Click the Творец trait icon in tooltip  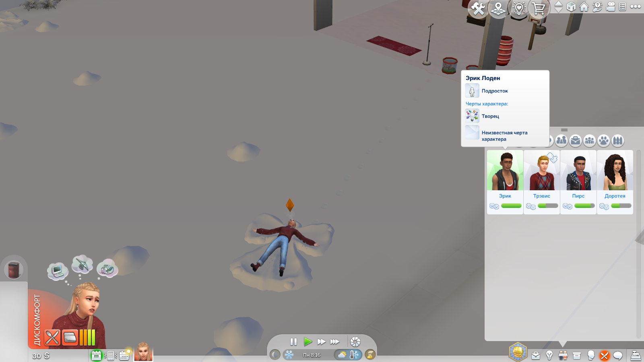(x=472, y=116)
